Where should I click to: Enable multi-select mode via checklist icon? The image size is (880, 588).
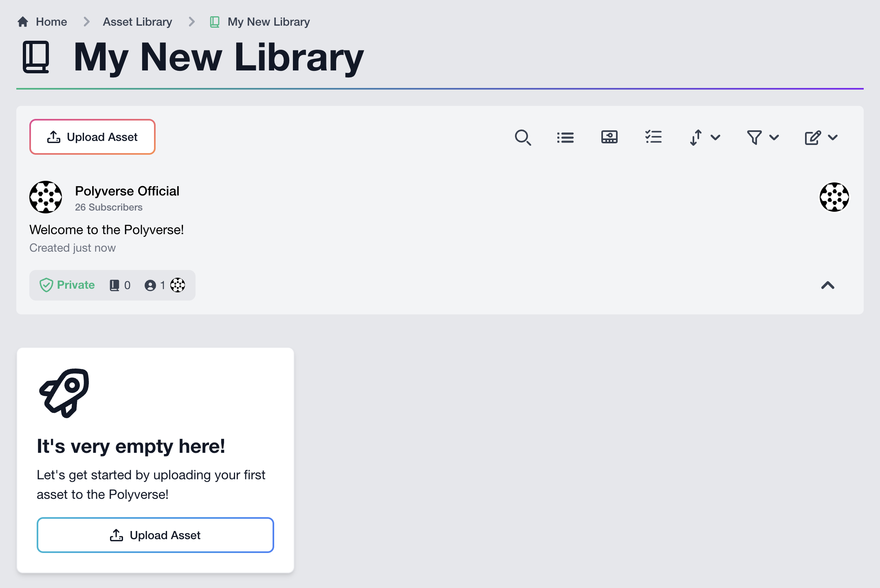tap(653, 137)
